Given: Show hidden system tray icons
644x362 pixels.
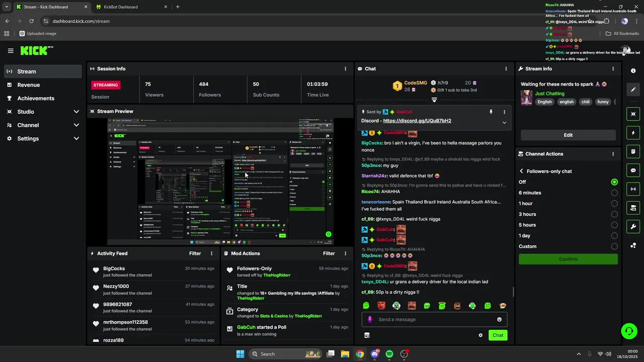Looking at the screenshot, I should pos(579,354).
